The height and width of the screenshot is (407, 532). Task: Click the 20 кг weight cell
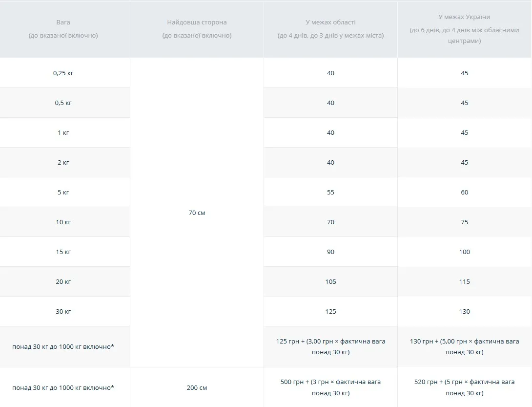(63, 282)
